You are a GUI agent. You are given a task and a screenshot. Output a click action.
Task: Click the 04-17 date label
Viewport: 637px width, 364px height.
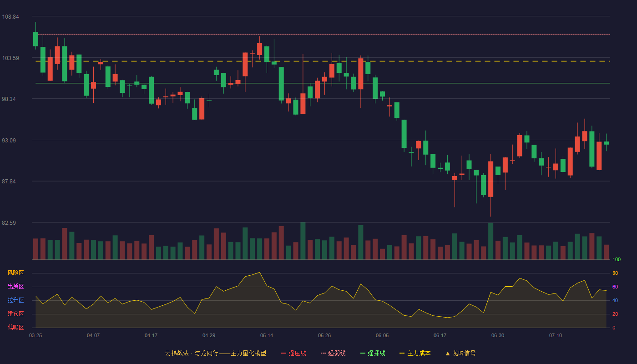[151, 335]
